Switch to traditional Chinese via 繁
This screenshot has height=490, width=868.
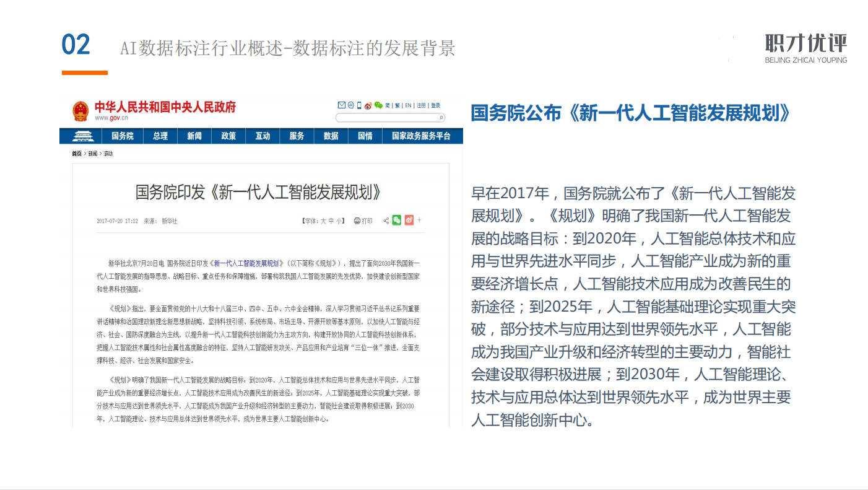click(x=397, y=105)
